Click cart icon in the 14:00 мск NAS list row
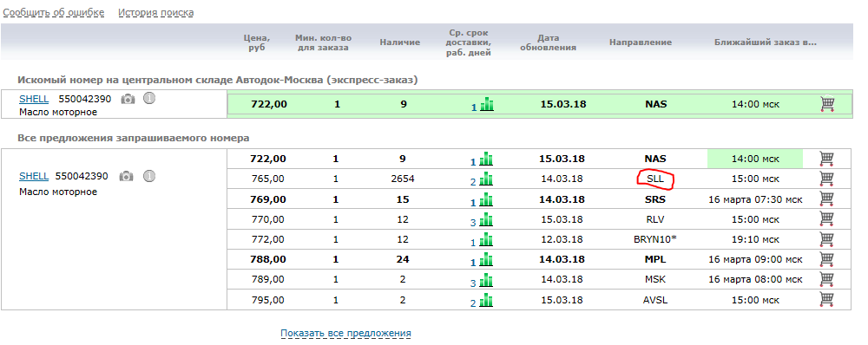 [827, 159]
